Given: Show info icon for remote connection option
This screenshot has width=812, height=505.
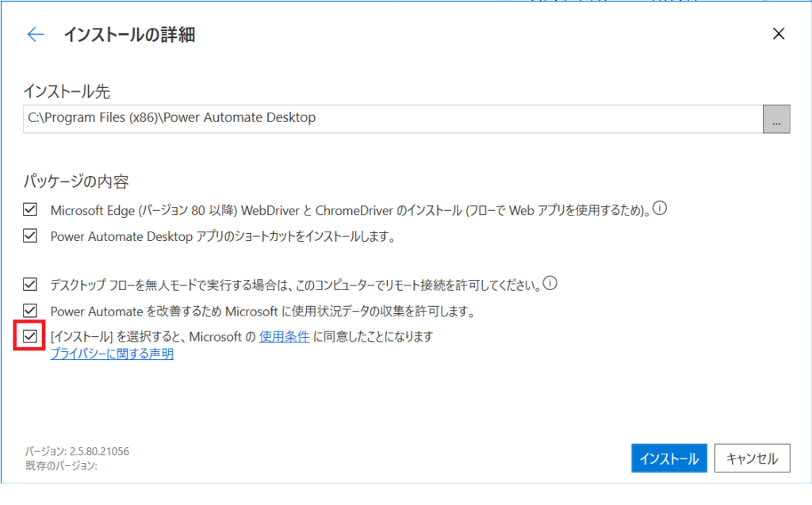Looking at the screenshot, I should tap(550, 283).
